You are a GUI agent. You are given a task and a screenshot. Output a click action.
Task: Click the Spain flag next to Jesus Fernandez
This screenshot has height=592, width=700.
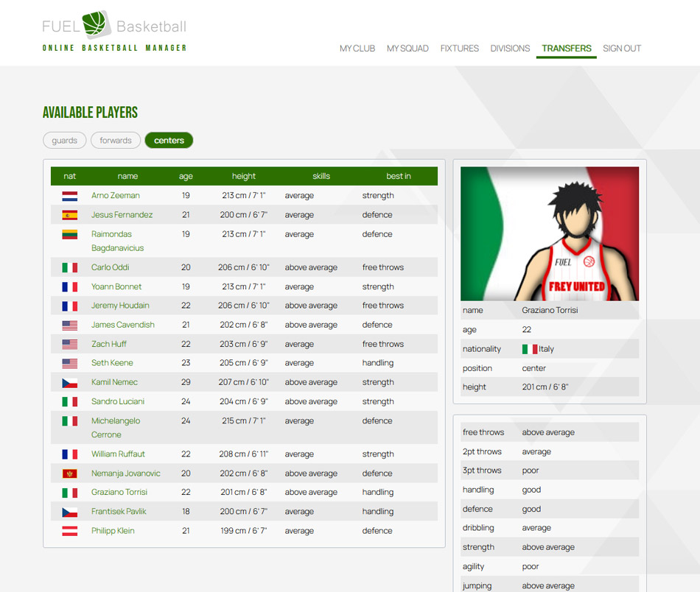[69, 214]
